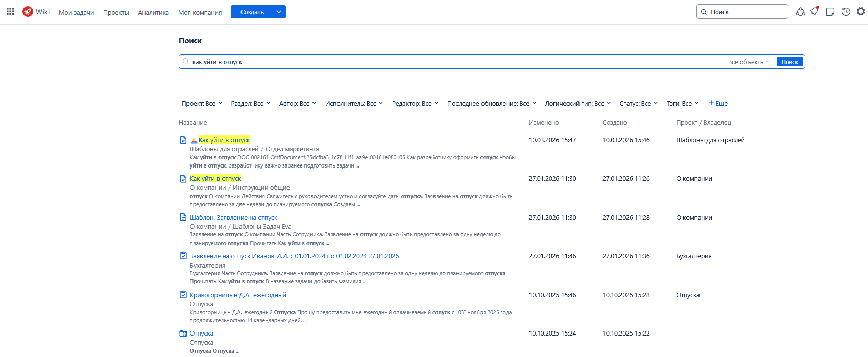
Task: Go to Аналитика in top navigation
Action: click(x=153, y=12)
